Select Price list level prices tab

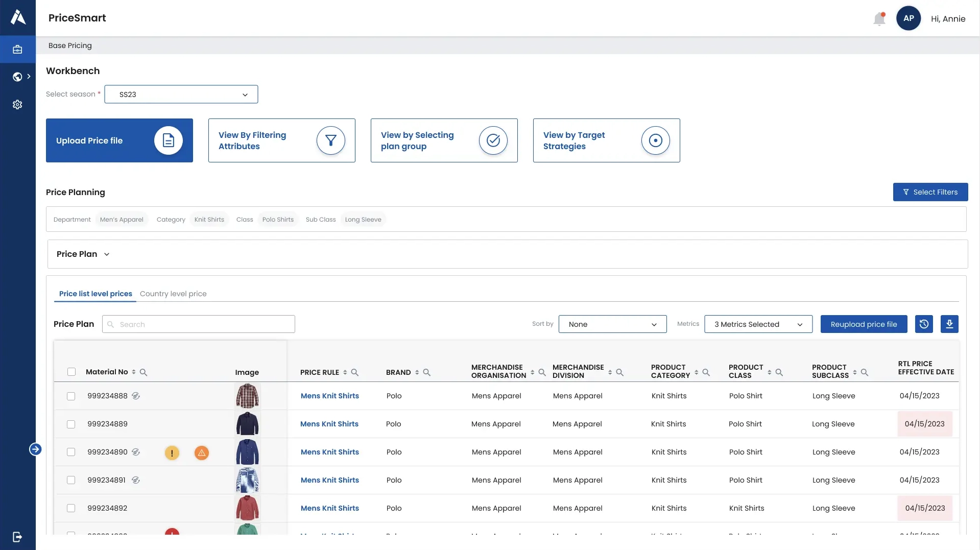pyautogui.click(x=95, y=294)
